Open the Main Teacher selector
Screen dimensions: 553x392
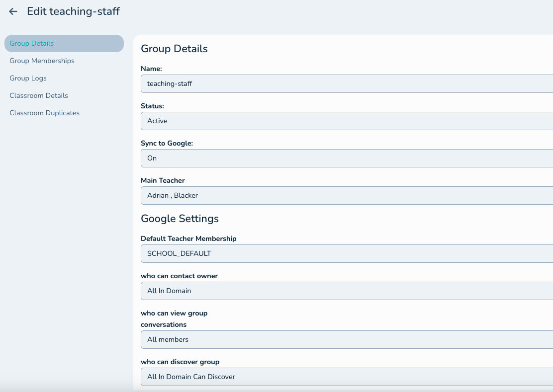coord(346,195)
